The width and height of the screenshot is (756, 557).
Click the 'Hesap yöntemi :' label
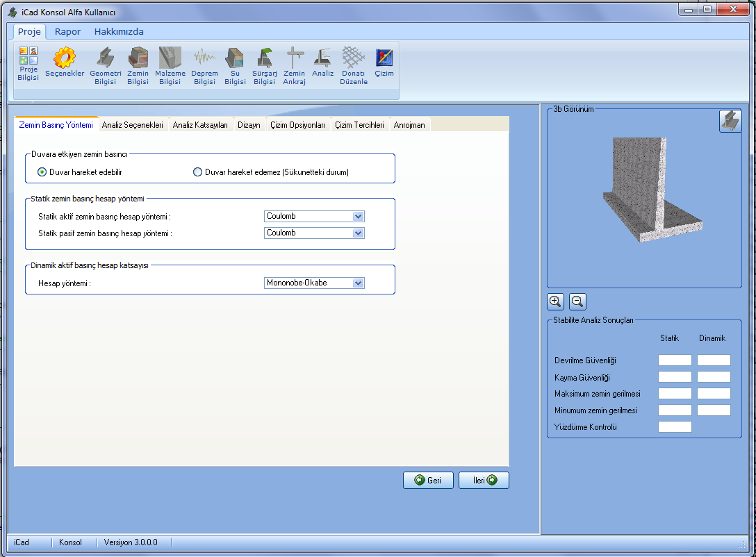click(65, 283)
